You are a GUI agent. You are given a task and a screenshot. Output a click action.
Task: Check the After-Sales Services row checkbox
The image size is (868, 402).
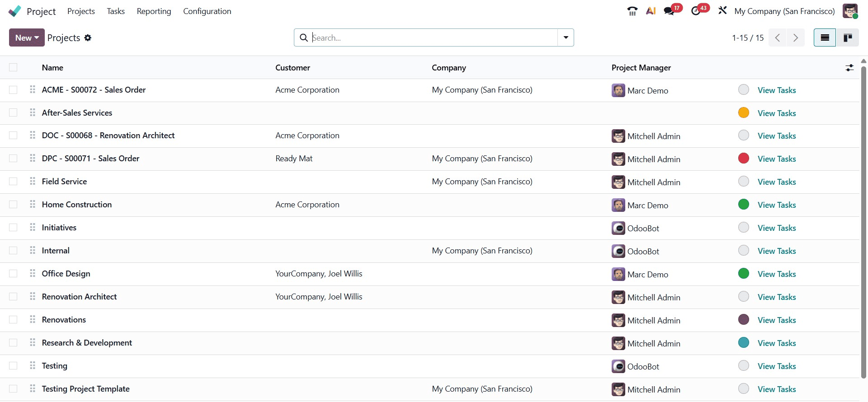[13, 112]
